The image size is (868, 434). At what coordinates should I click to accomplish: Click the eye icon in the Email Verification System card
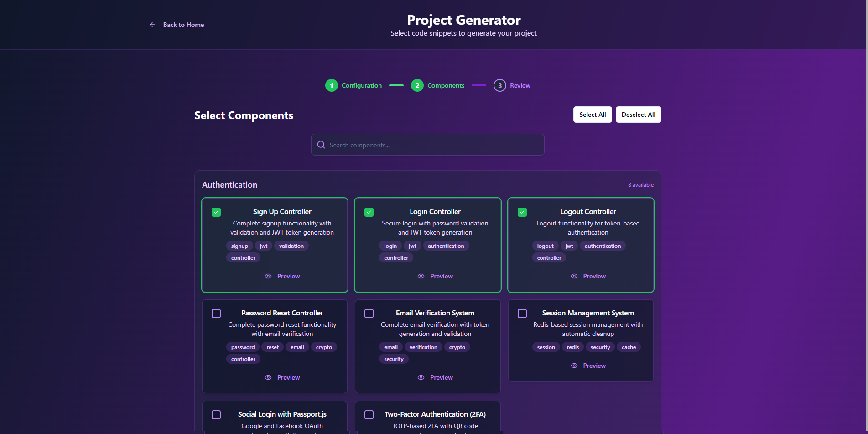point(421,377)
